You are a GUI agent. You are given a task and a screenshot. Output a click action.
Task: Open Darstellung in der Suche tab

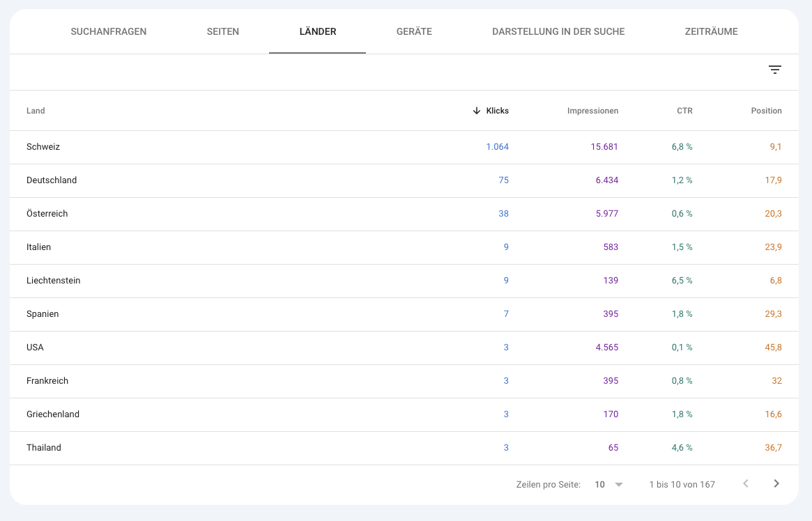pyautogui.click(x=558, y=31)
